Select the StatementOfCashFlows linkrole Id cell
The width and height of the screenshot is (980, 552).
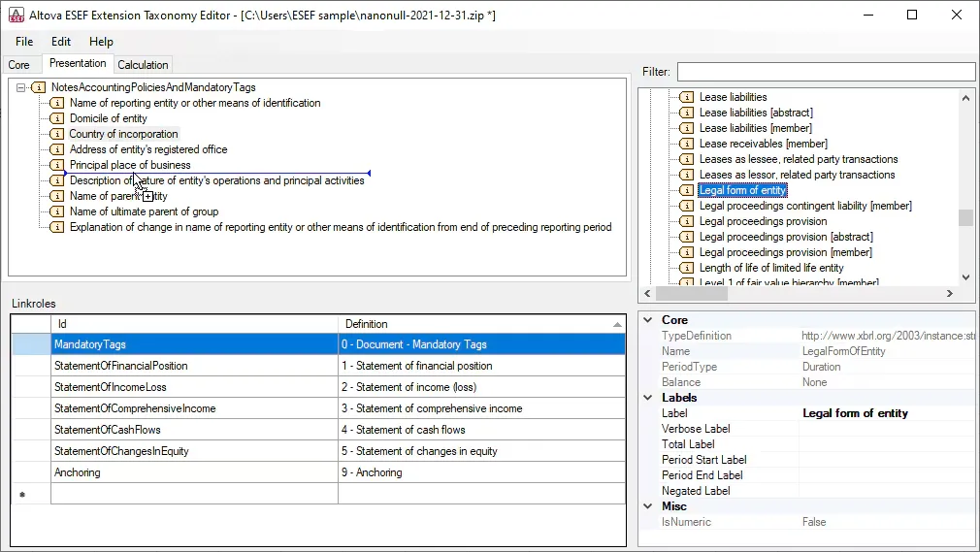(x=194, y=430)
